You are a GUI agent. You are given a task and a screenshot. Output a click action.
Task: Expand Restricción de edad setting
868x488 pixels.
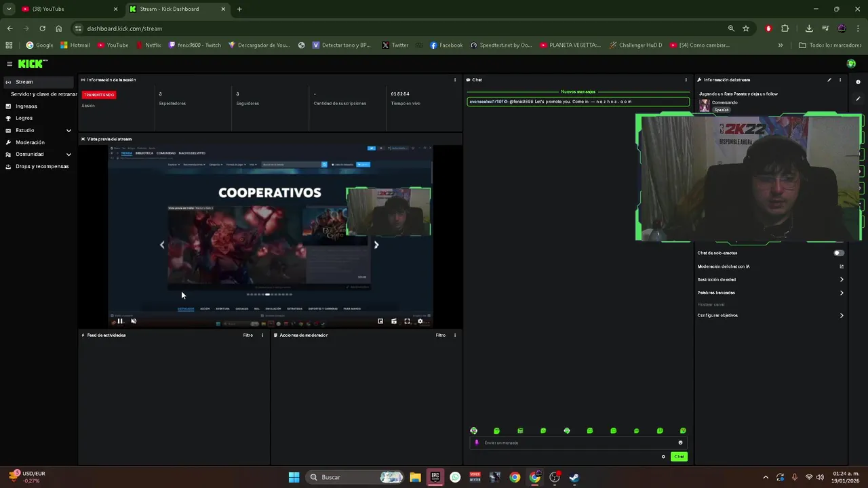(x=842, y=280)
